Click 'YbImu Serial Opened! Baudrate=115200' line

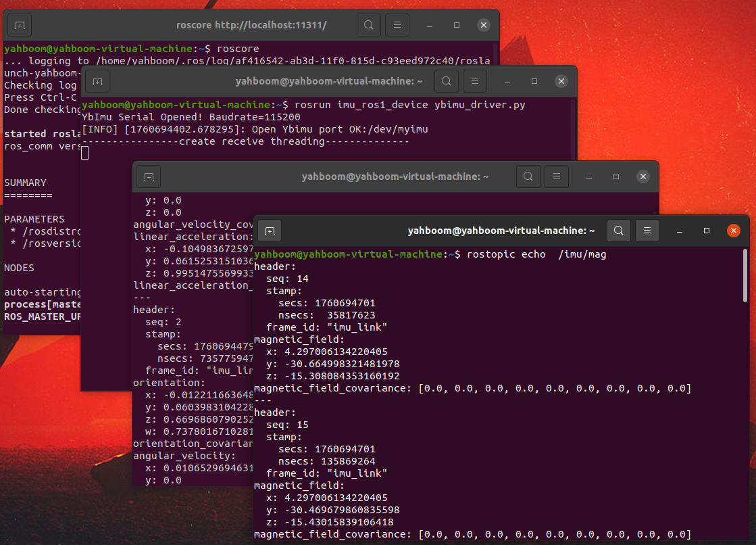tap(191, 117)
